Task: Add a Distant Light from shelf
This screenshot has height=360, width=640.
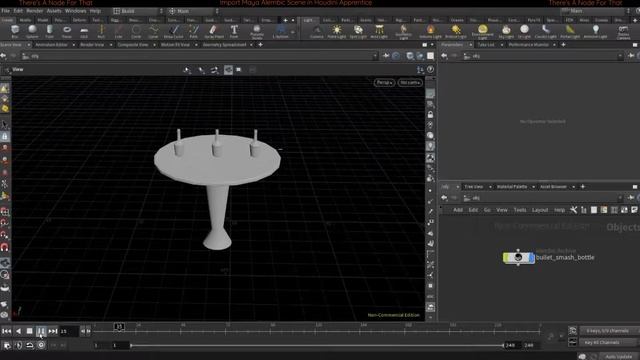Action: (456, 31)
